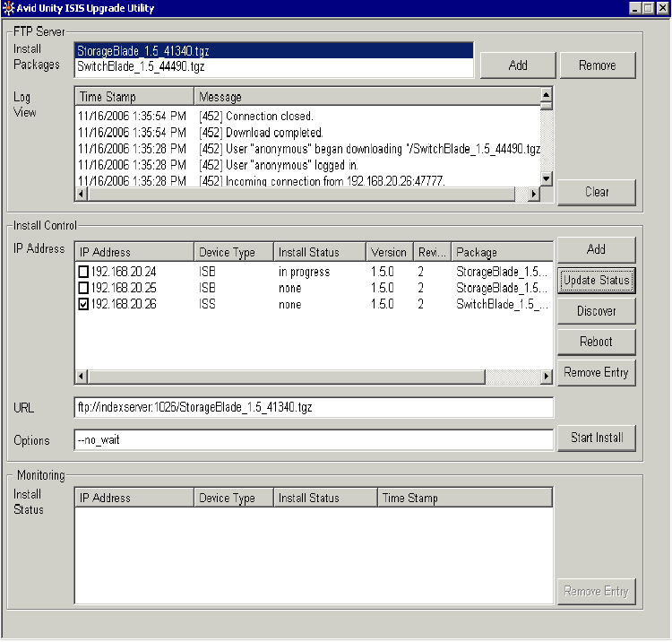The image size is (672, 642).
Task: Click Install Status header in Monitoring table
Action: click(326, 498)
